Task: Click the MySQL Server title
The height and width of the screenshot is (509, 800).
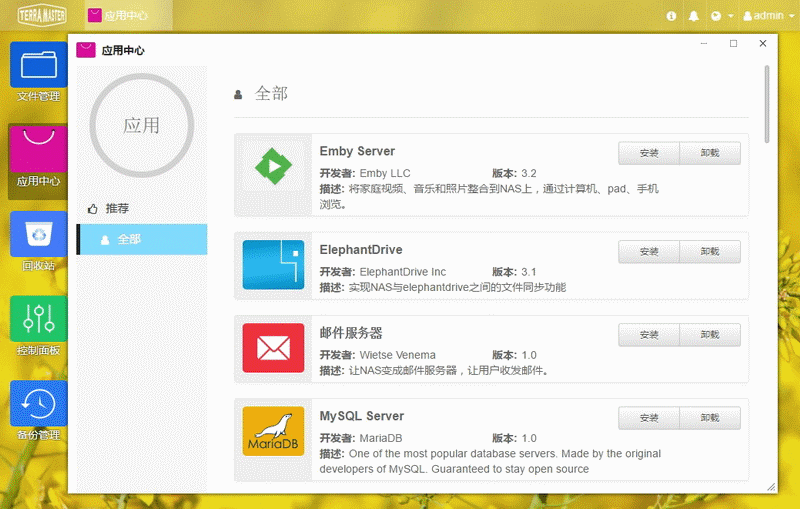Action: (362, 416)
